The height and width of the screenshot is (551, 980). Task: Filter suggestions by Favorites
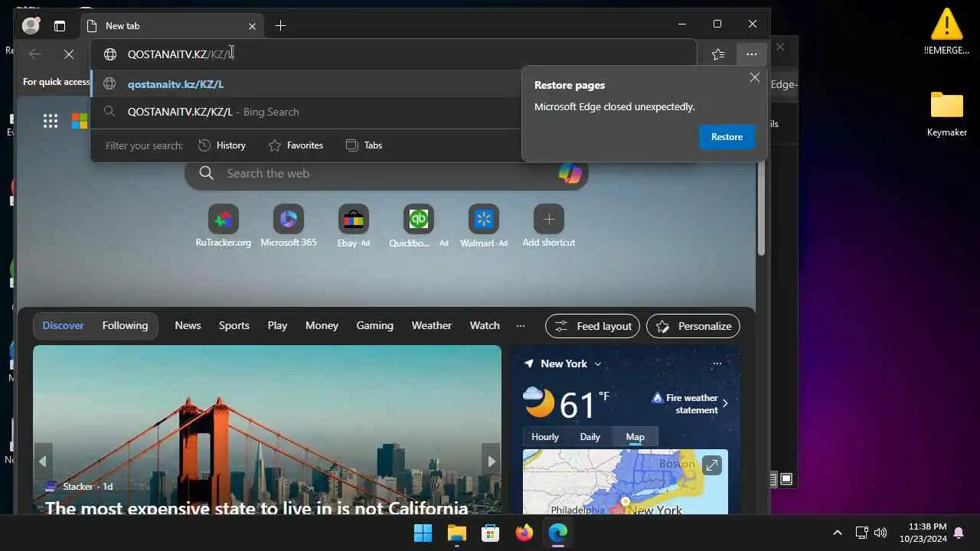tap(296, 145)
